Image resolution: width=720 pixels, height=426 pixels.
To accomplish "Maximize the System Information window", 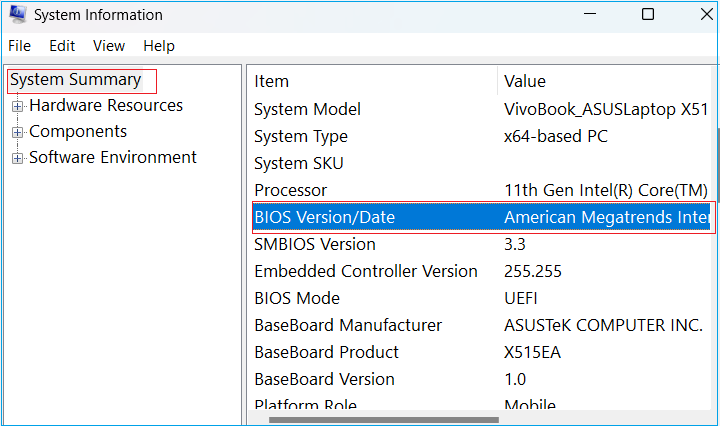I will 648,15.
